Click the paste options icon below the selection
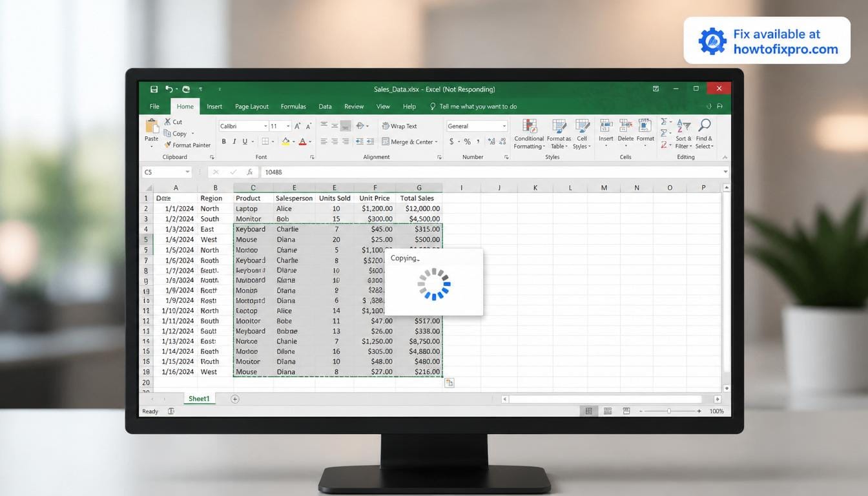This screenshot has width=868, height=496. 449,383
